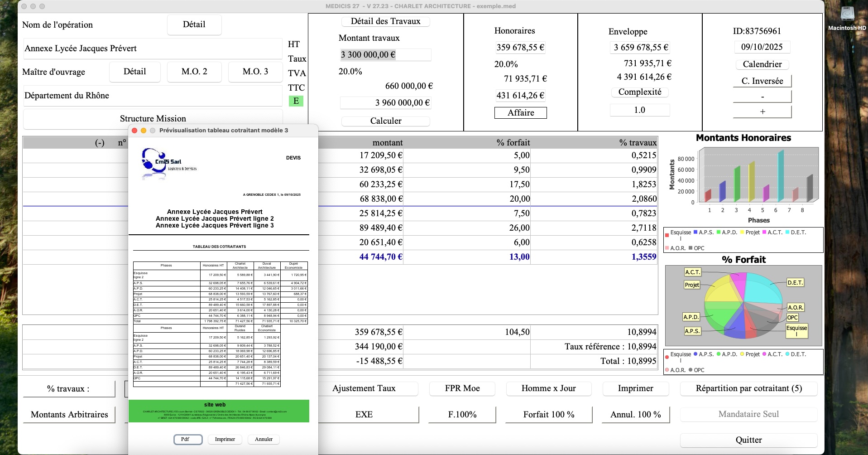Click the D.E.T. label on pie chart
Image resolution: width=868 pixels, height=455 pixels.
point(795,283)
